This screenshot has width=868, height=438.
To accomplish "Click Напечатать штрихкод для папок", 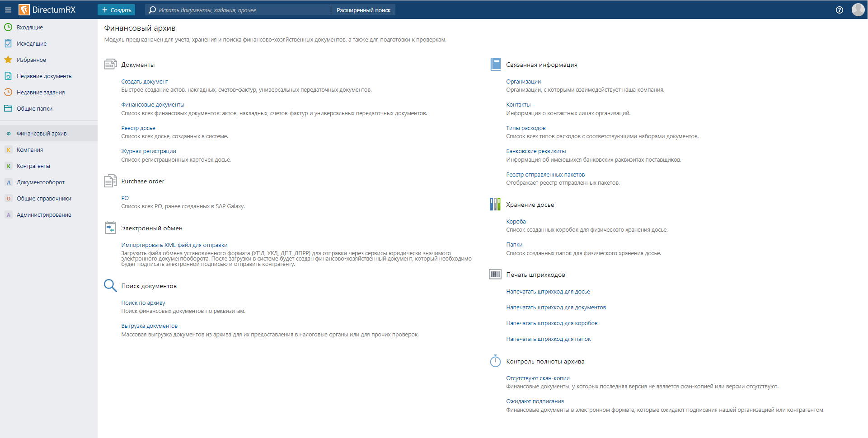I will 549,339.
